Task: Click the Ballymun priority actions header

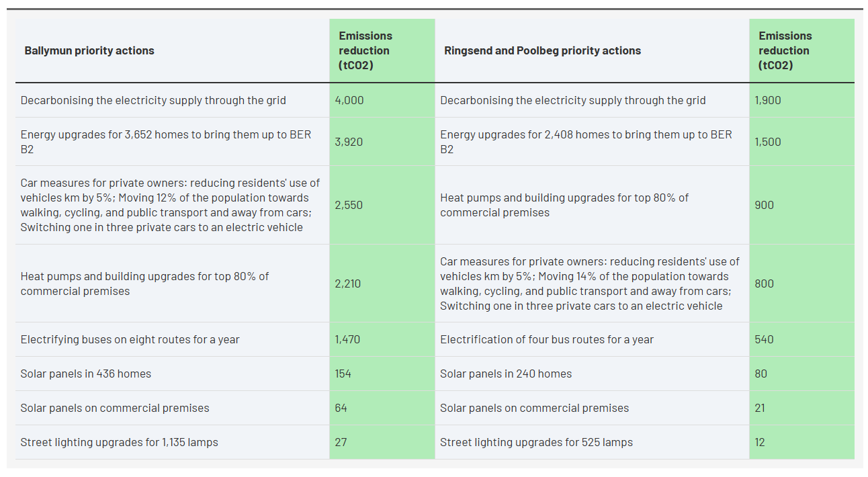Action: point(89,50)
